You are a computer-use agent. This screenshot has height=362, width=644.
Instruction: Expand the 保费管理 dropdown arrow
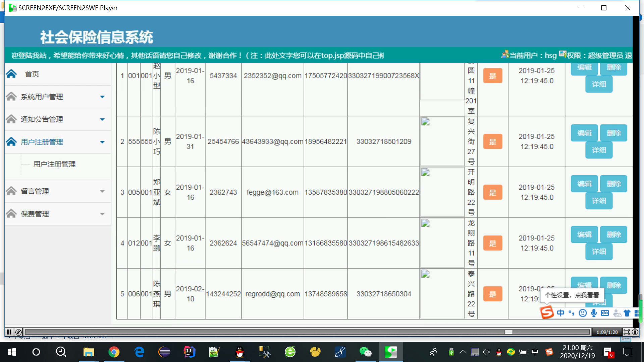102,214
